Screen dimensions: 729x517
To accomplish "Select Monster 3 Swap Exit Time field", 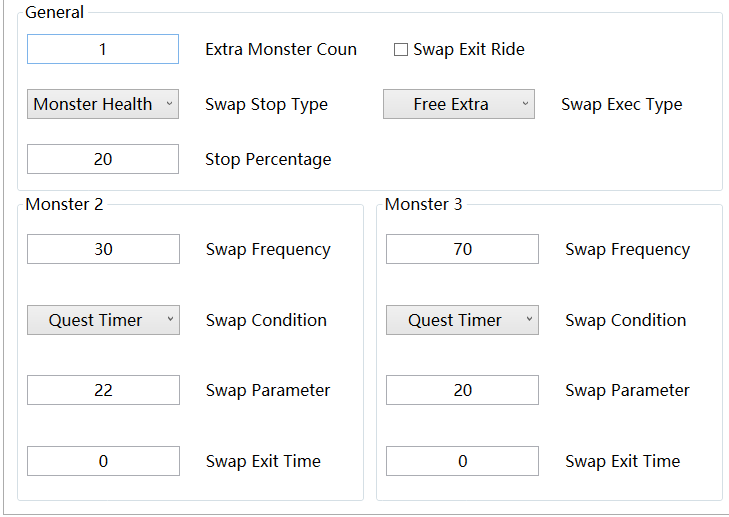I will [x=462, y=461].
